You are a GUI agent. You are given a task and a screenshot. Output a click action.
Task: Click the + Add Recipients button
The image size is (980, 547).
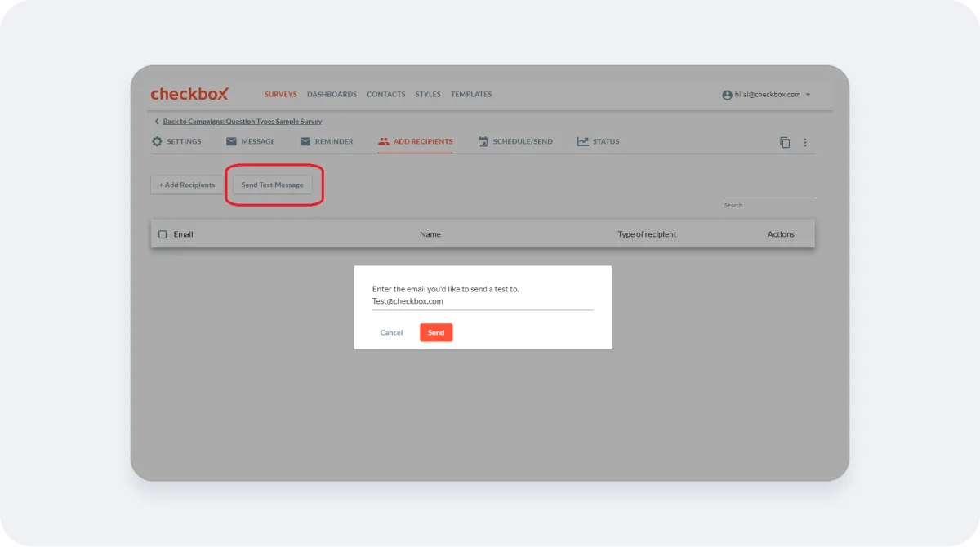tap(187, 185)
